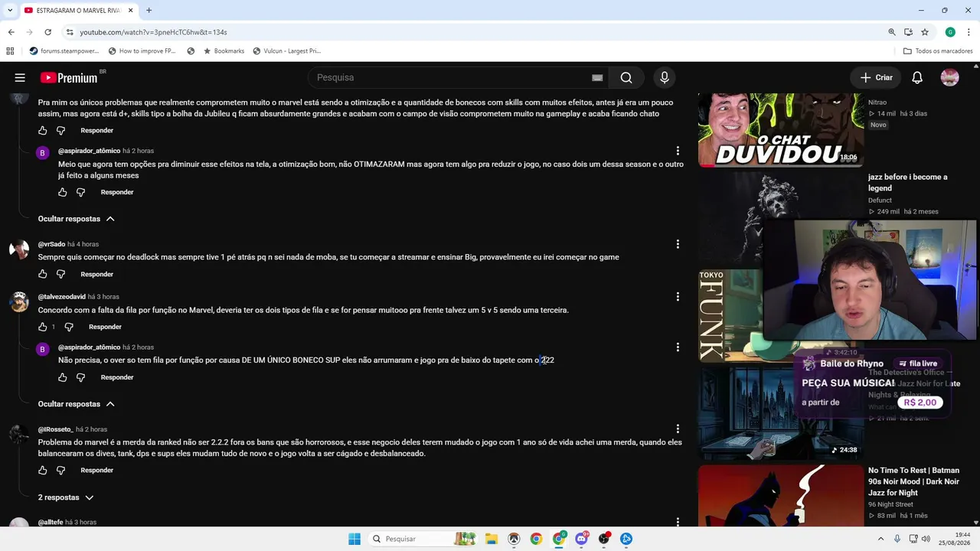Screen dimensions: 980x551
Task: Open the Chrome three-dot menu
Action: (x=968, y=32)
